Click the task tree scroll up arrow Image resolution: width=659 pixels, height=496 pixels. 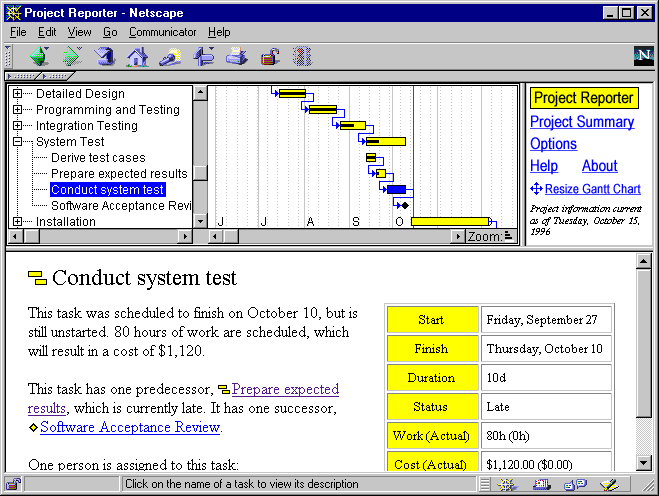(200, 93)
